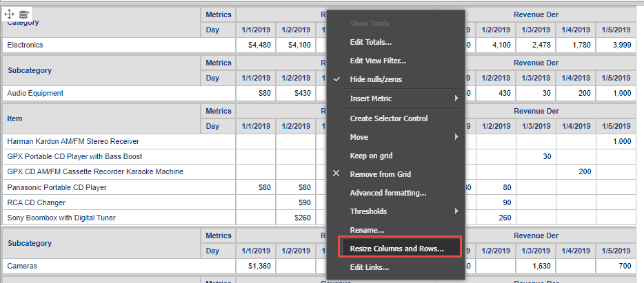This screenshot has height=283, width=644.
Task: Open Resize Columns and Rows dialog
Action: 400,249
